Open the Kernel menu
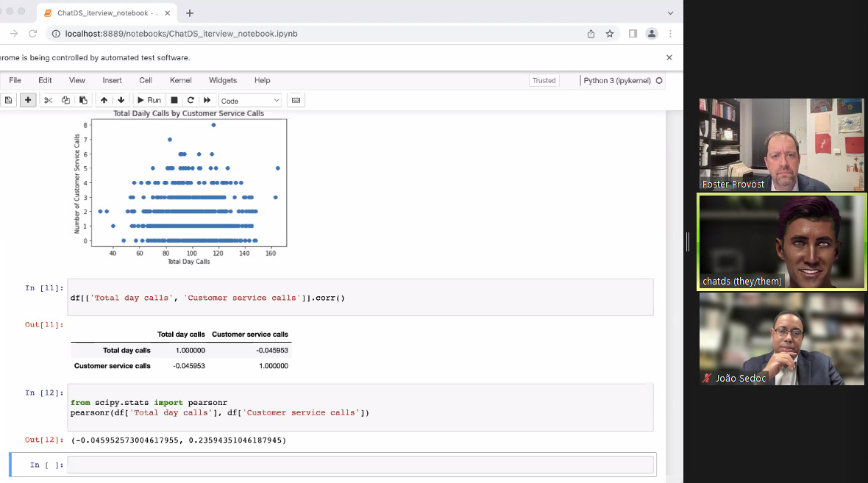Image resolution: width=868 pixels, height=483 pixels. pos(180,80)
